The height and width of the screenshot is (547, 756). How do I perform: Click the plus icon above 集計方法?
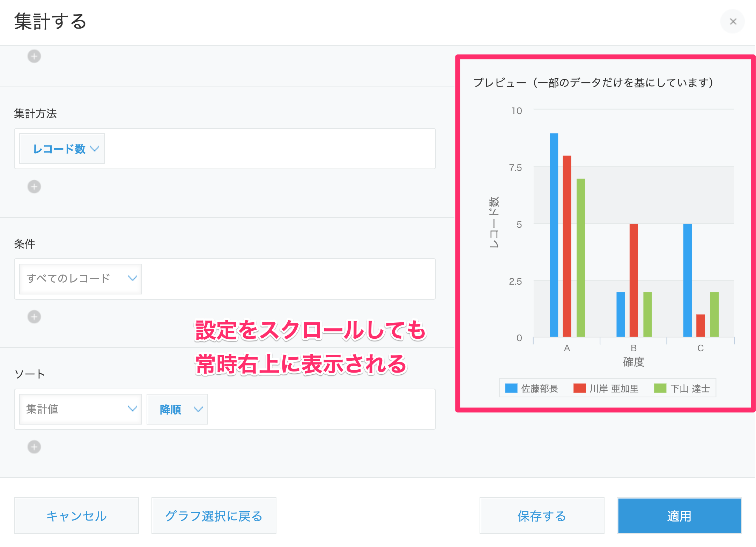tap(34, 56)
